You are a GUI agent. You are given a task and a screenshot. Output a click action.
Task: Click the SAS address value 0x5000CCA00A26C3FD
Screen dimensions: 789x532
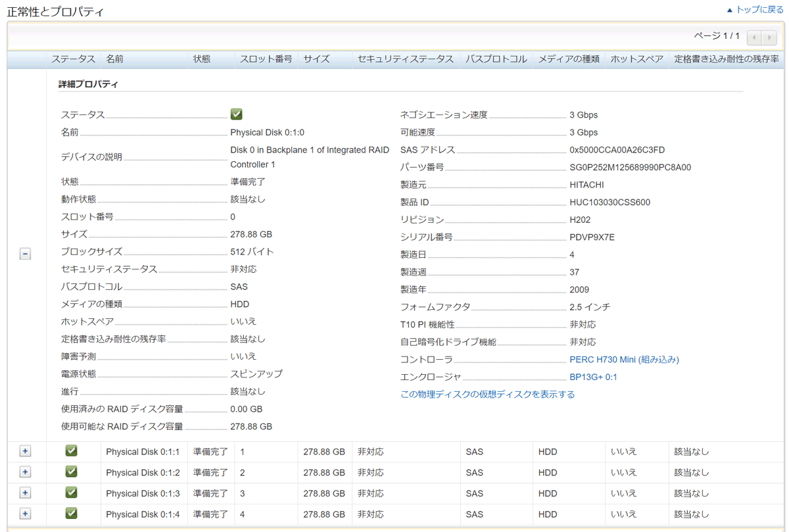coord(617,150)
